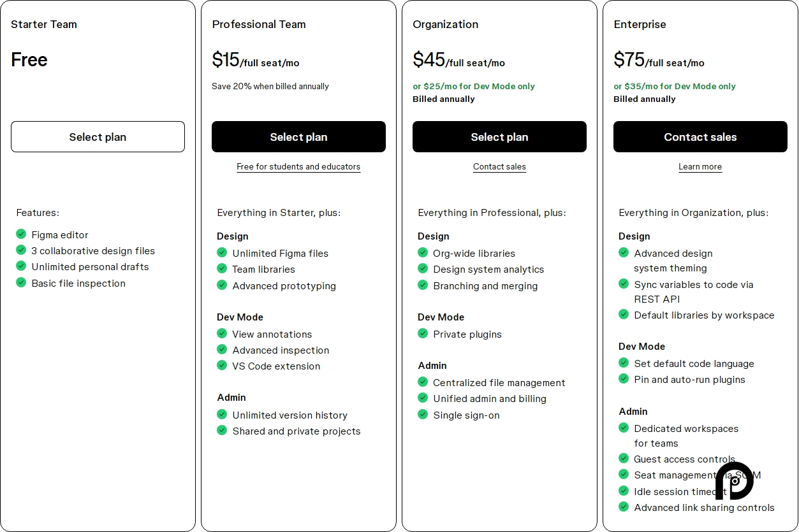Click the Contact sales button for Enterprise
The height and width of the screenshot is (532, 799).
click(x=700, y=136)
